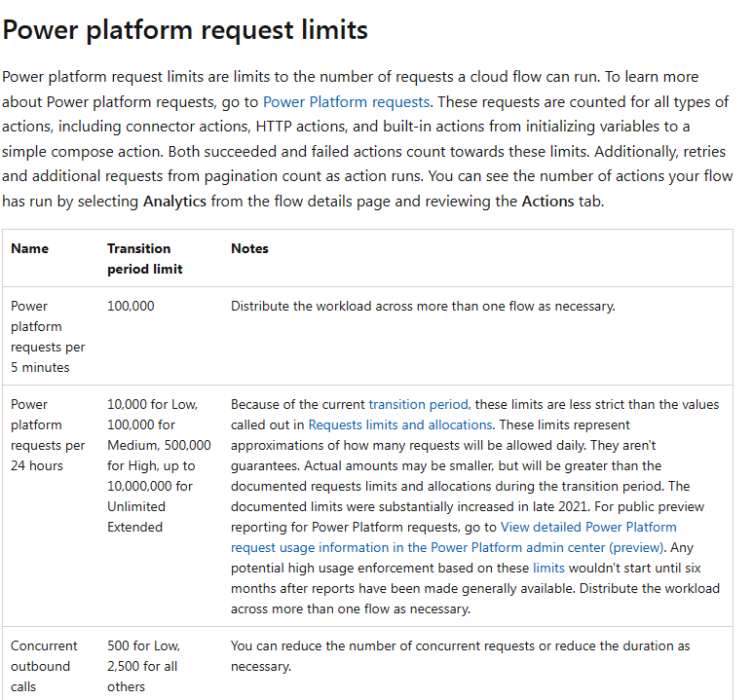Viewport: 753px width, 700px height.
Task: Open Requests limits and allocations link
Action: tap(400, 424)
